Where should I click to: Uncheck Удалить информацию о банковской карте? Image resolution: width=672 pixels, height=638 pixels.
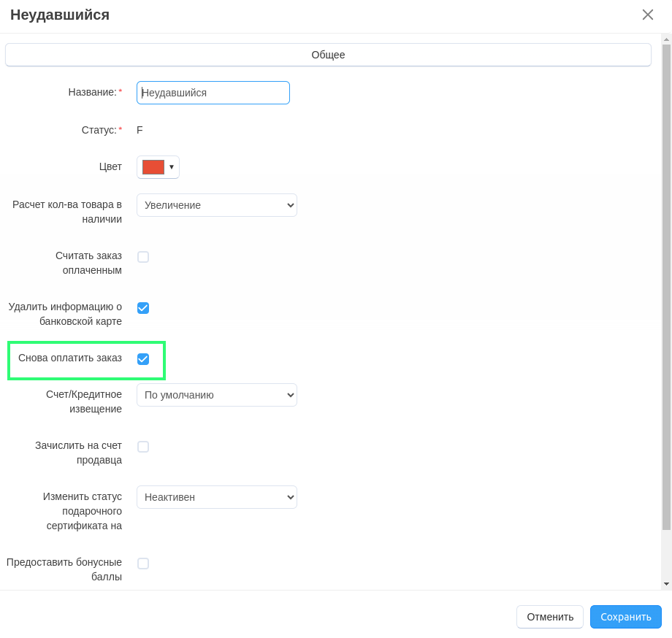[x=143, y=308]
